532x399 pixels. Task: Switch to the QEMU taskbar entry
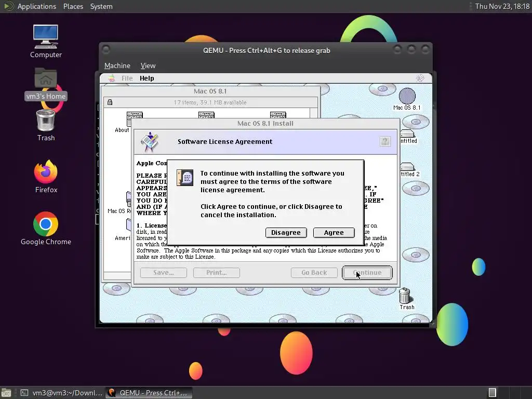point(149,393)
